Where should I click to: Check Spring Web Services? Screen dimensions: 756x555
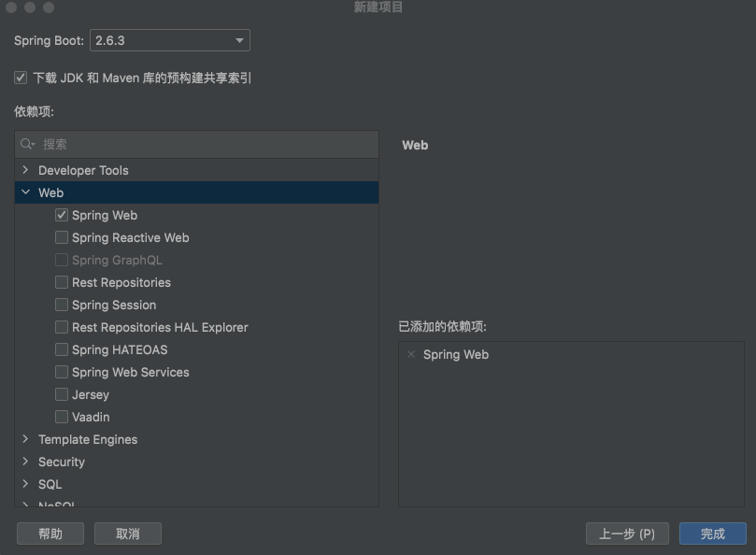[62, 372]
